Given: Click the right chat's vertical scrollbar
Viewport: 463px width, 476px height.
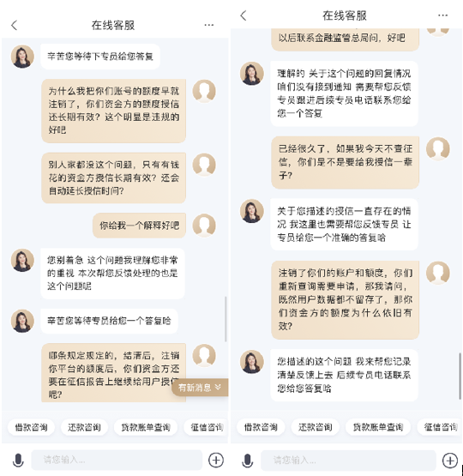Looking at the screenshot, I should coord(460,376).
